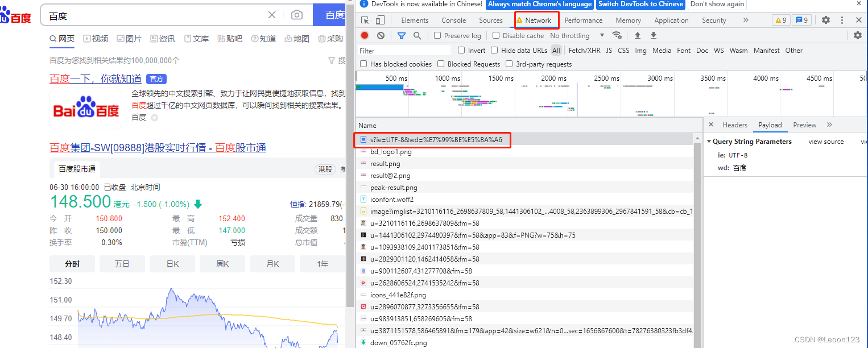Open the Memory tab
Screen dimensions: 868x348
pos(628,20)
